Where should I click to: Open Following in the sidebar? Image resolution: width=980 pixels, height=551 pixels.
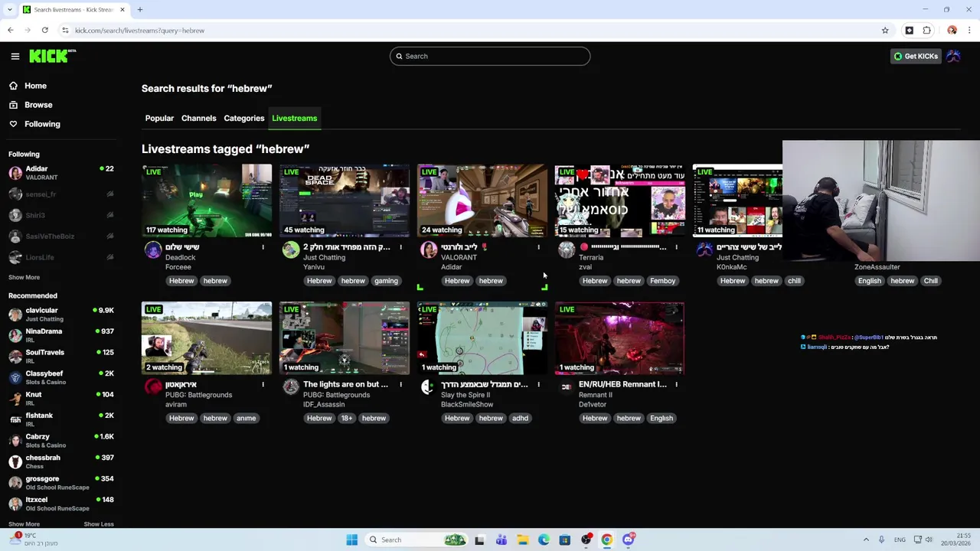coord(42,124)
